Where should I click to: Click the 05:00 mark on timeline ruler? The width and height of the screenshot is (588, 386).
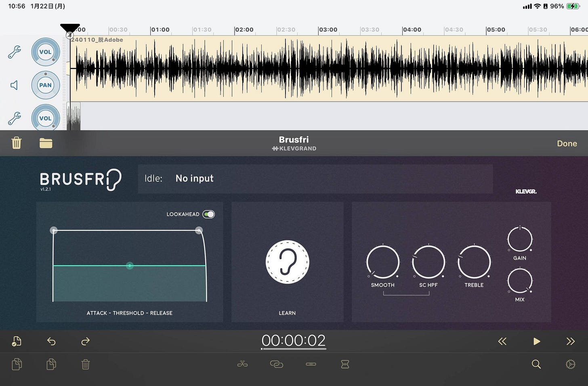pos(496,30)
